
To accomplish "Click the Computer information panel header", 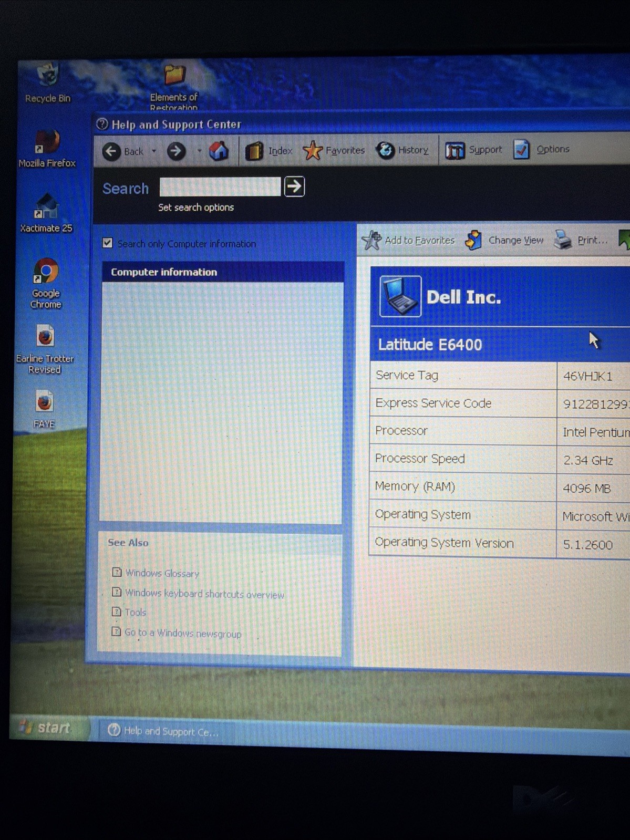I will [x=223, y=272].
